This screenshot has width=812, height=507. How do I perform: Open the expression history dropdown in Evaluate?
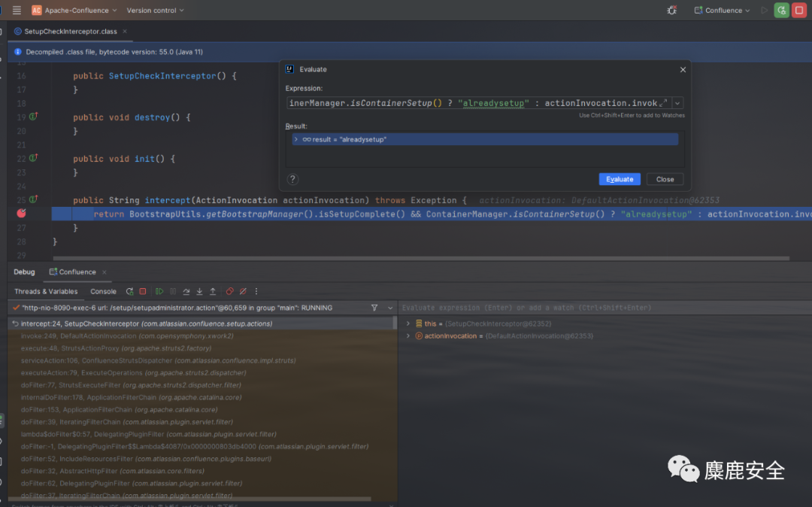tap(677, 103)
